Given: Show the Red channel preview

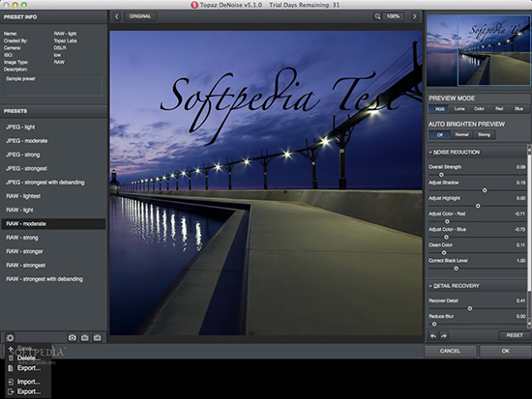Looking at the screenshot, I should (x=499, y=109).
